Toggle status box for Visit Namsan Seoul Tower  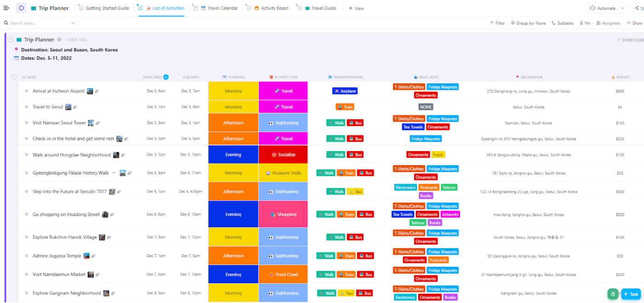click(x=27, y=123)
